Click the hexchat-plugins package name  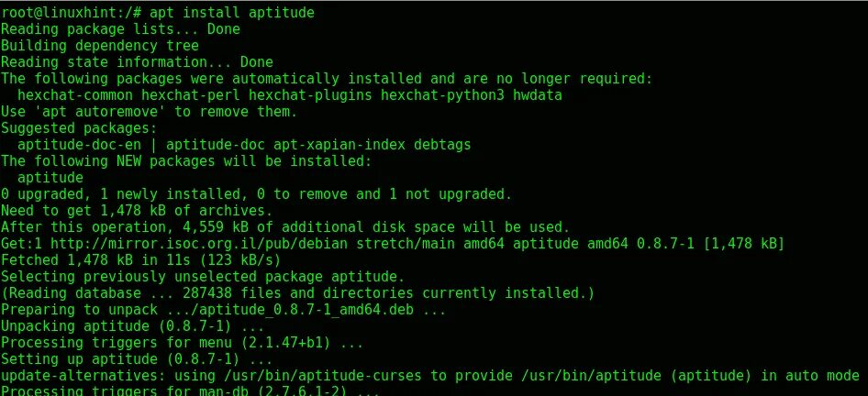[x=310, y=95]
